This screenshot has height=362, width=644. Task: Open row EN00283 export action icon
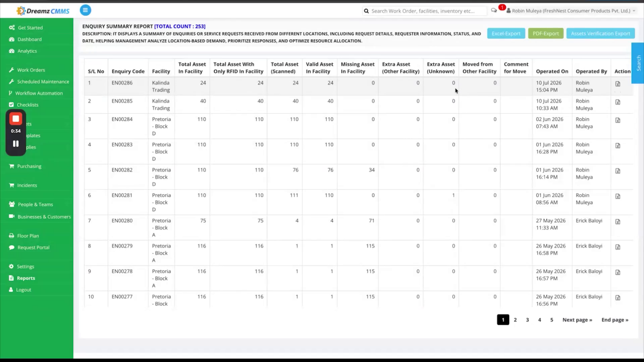tap(618, 146)
